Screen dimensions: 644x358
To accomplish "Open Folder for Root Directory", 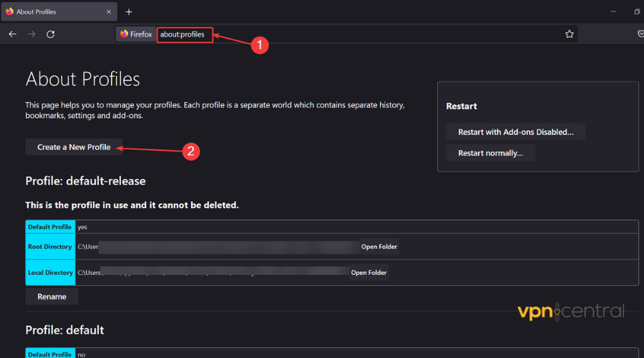I will pos(379,246).
